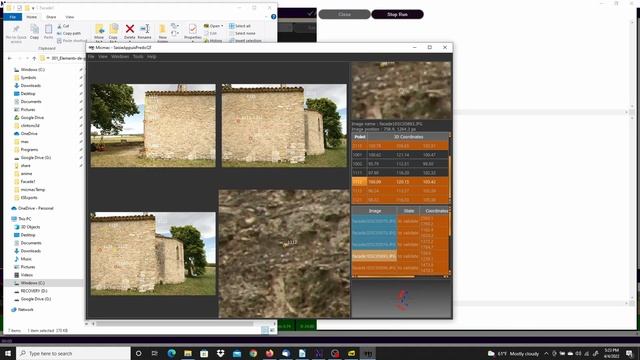
Task: Select Music under This PC
Action: point(26,259)
